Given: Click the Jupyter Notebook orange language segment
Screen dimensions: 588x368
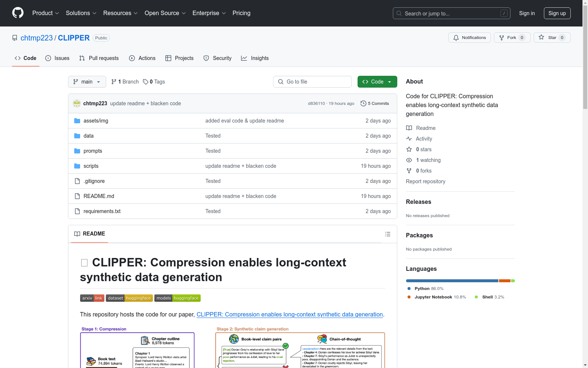Looking at the screenshot, I should click(505, 281).
